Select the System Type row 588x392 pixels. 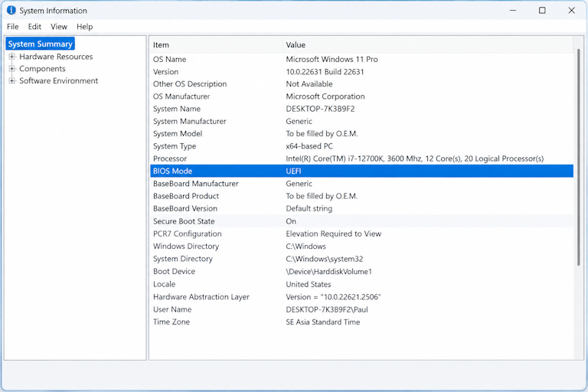(362, 146)
